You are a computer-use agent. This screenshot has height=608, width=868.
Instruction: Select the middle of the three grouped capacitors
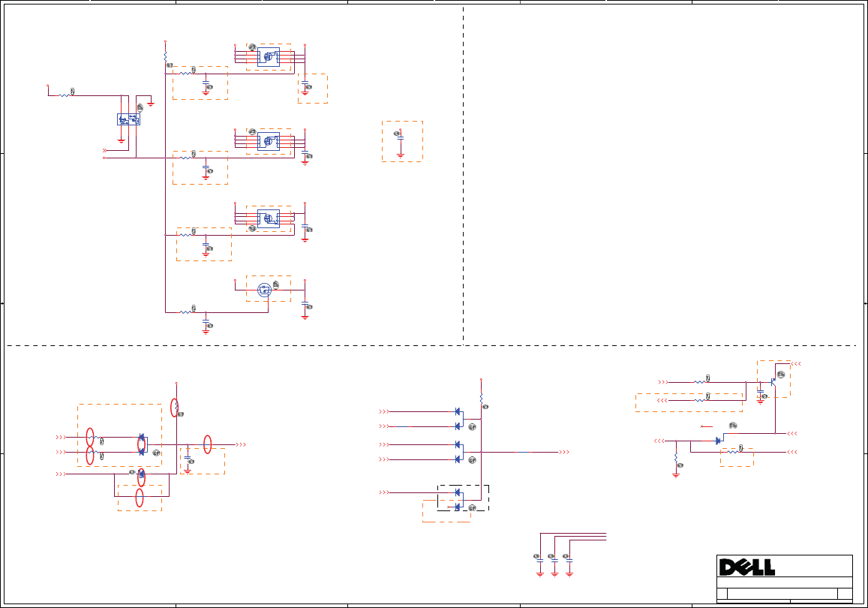click(554, 561)
